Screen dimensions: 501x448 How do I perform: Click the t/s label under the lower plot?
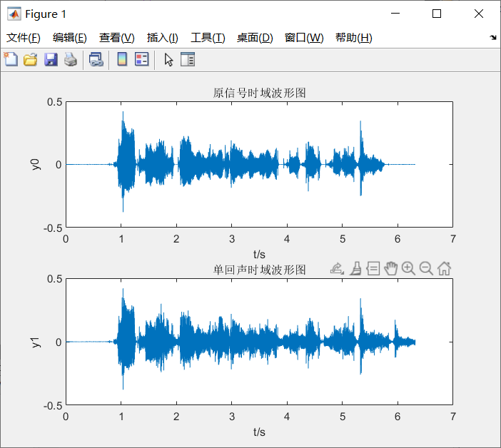point(259,432)
